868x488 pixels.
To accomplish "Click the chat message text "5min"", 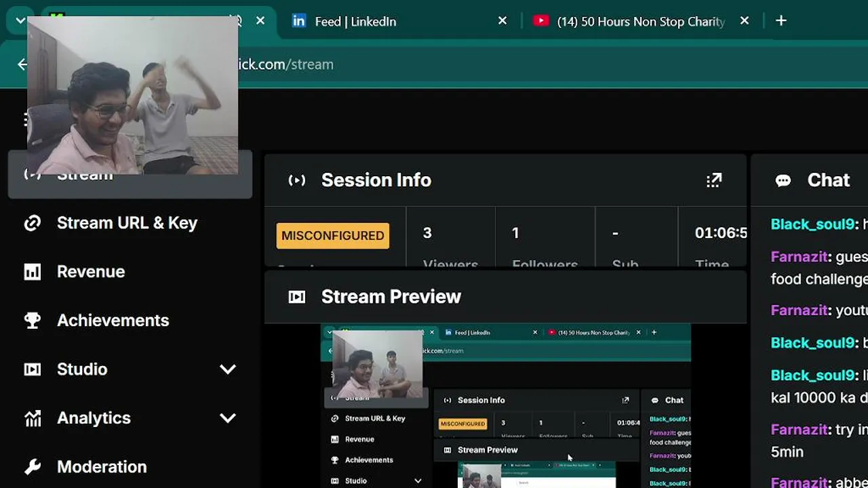I will pyautogui.click(x=787, y=452).
